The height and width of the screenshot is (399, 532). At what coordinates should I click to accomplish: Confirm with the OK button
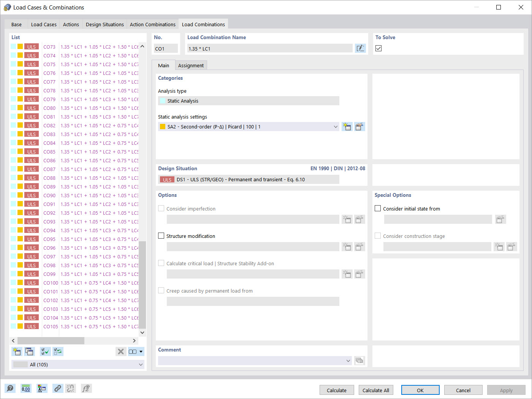coord(420,390)
